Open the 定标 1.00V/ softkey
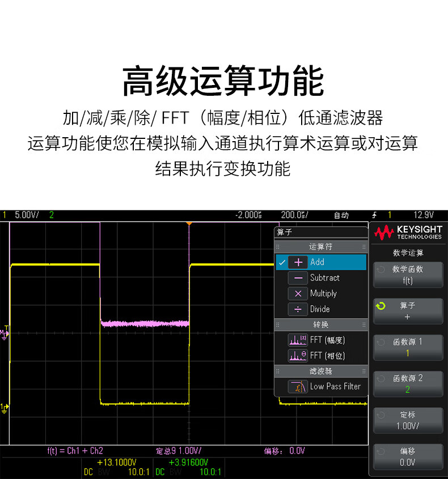This screenshot has height=479, width=448. (408, 421)
